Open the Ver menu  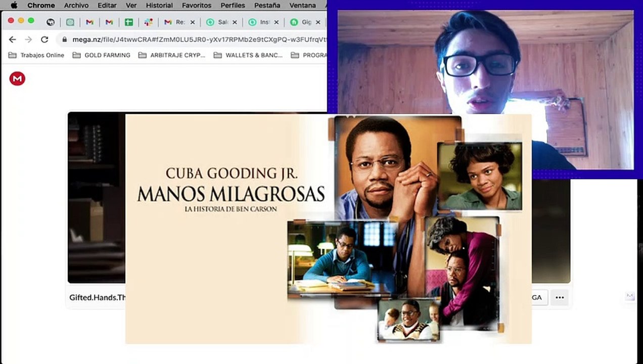[131, 5]
